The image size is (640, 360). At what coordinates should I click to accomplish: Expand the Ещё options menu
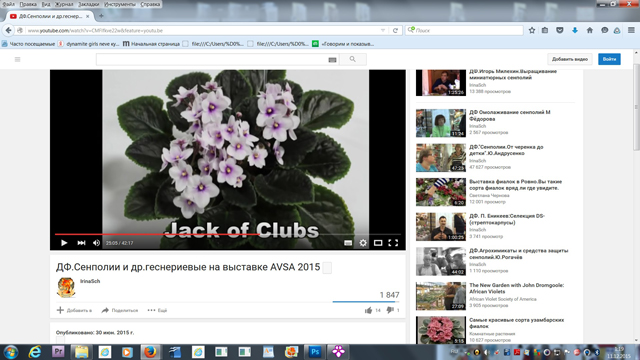tap(157, 310)
